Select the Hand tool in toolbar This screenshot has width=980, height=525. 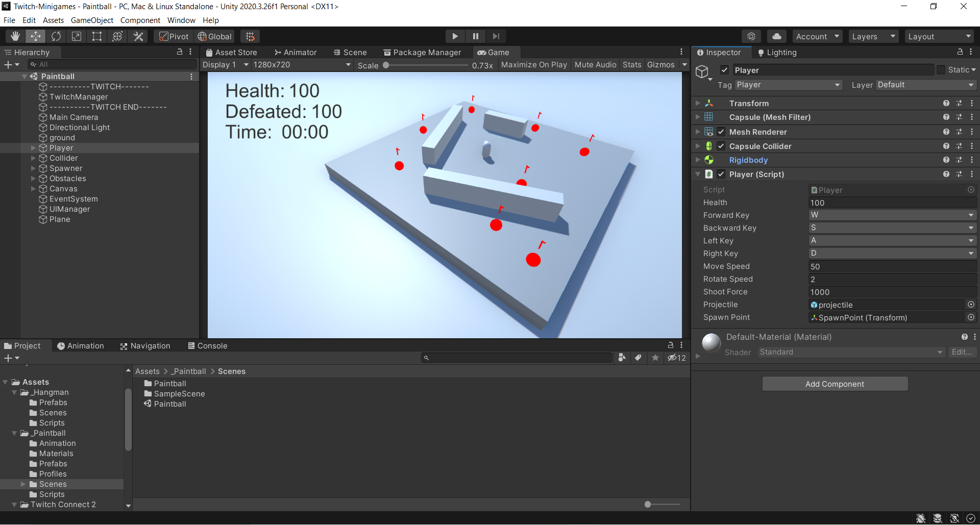pyautogui.click(x=15, y=36)
